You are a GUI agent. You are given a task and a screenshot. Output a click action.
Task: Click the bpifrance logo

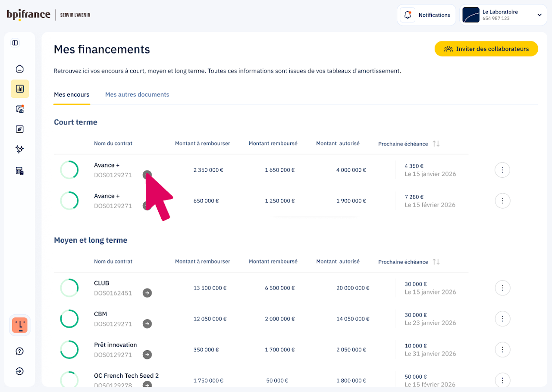click(29, 15)
